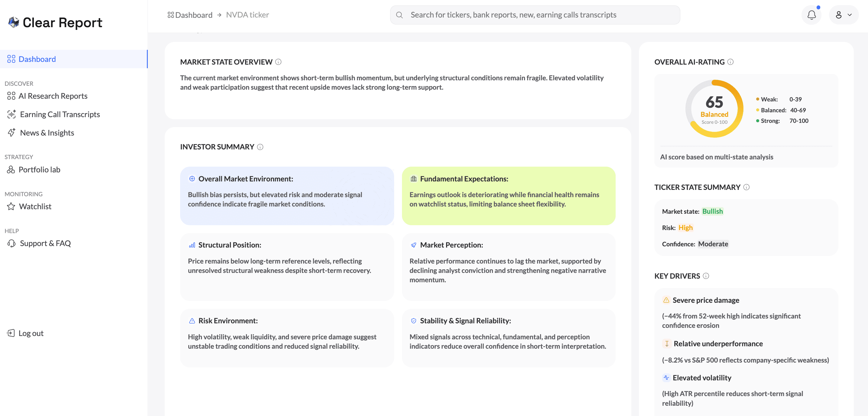Screen dimensions: 868x416
Task: Click the Overall AI-Rating info tooltip
Action: tap(730, 62)
